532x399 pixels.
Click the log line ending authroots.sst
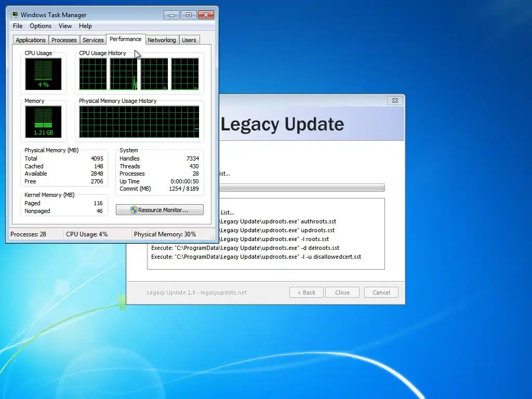point(277,221)
